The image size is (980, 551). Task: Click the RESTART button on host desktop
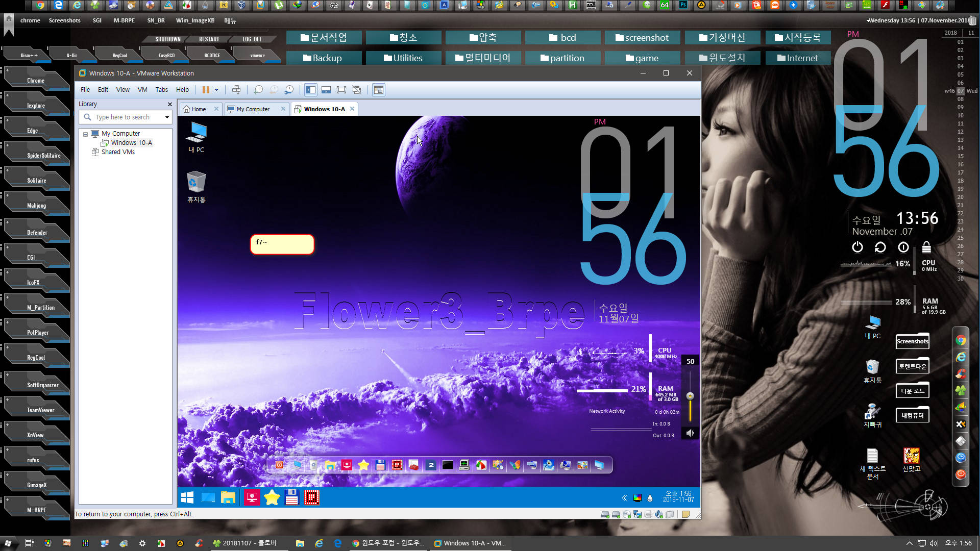click(x=209, y=39)
